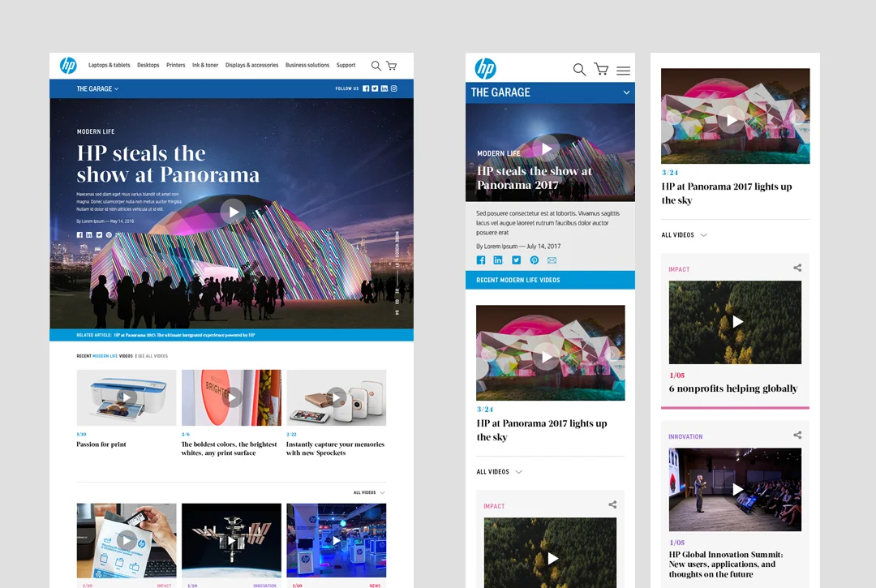The height and width of the screenshot is (588, 876).
Task: Click share icon on Impact card under mobile header
Action: coord(612,504)
